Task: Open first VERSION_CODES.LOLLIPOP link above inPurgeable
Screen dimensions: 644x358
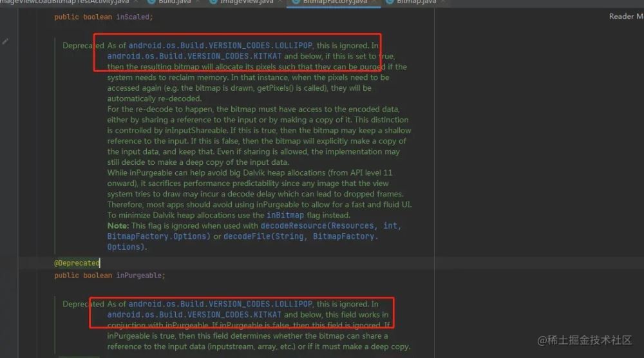Action: click(221, 46)
